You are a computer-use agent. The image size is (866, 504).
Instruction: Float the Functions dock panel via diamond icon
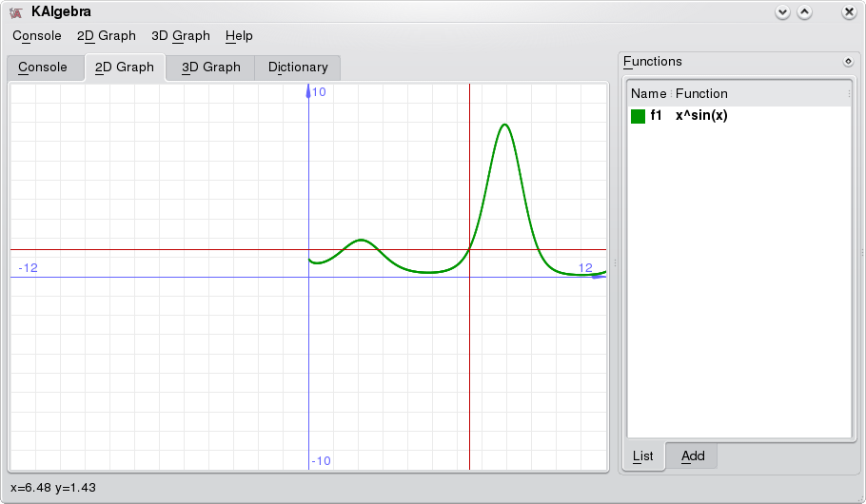pyautogui.click(x=848, y=61)
